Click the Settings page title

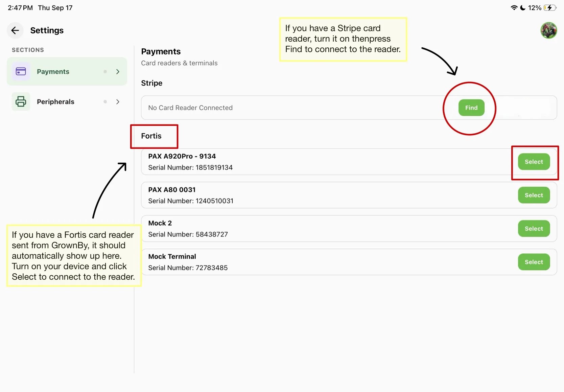[47, 30]
